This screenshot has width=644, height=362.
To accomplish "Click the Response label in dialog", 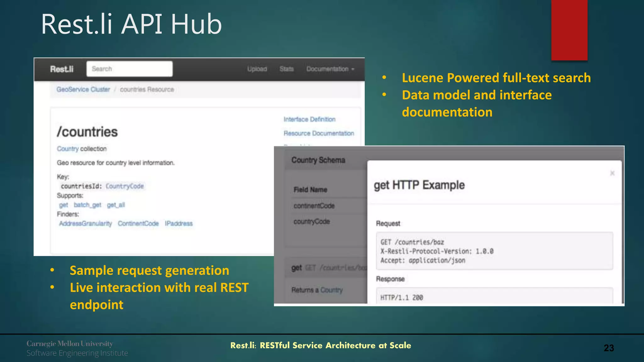I will tap(390, 279).
